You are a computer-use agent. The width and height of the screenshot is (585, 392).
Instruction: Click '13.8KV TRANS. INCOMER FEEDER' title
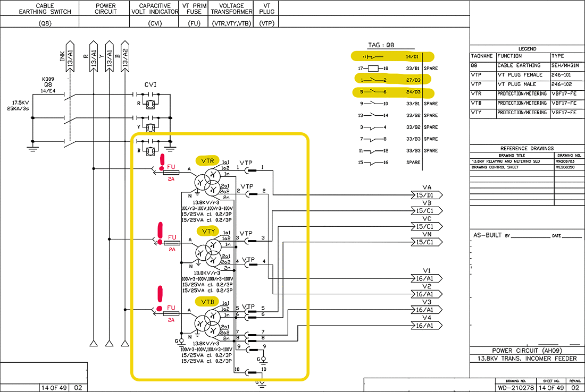tap(527, 359)
